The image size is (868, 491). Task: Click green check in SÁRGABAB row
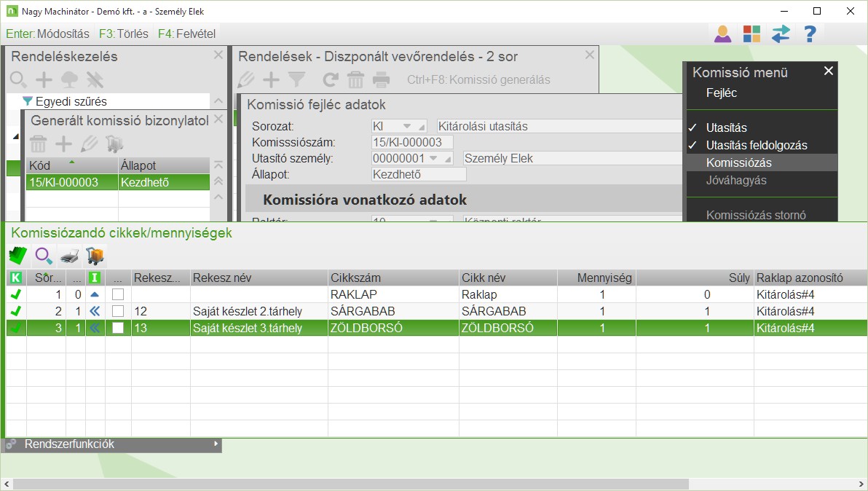16,311
